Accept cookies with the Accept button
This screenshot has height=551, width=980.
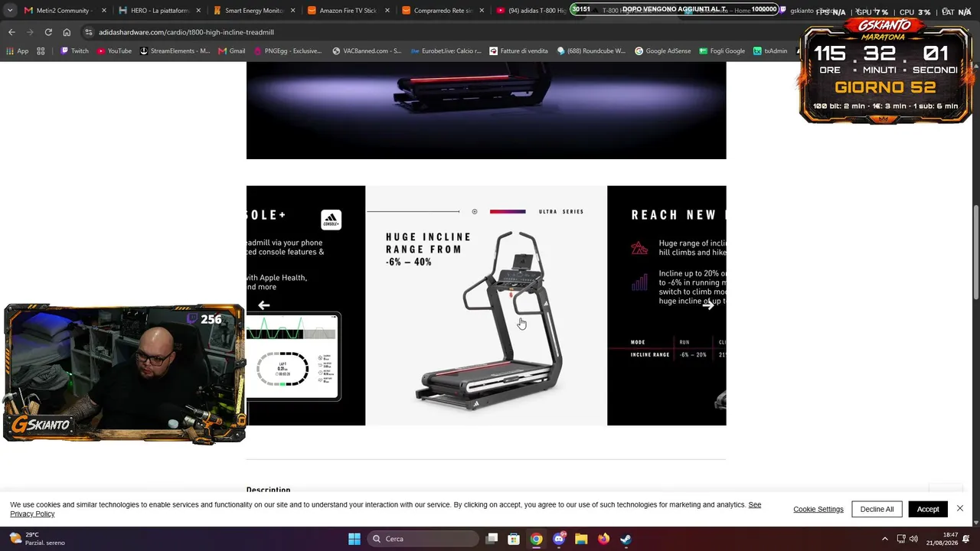point(928,509)
